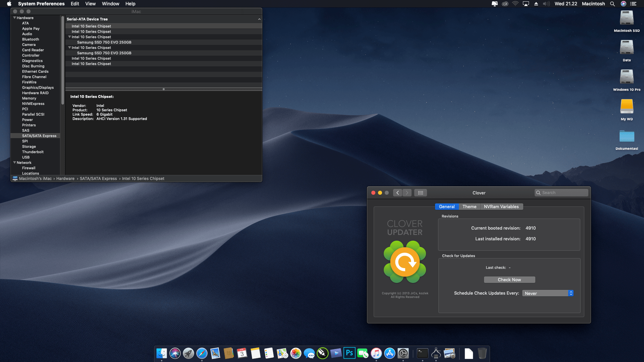This screenshot has width=644, height=362.
Task: Open Safari in the Dock
Action: [202, 353]
